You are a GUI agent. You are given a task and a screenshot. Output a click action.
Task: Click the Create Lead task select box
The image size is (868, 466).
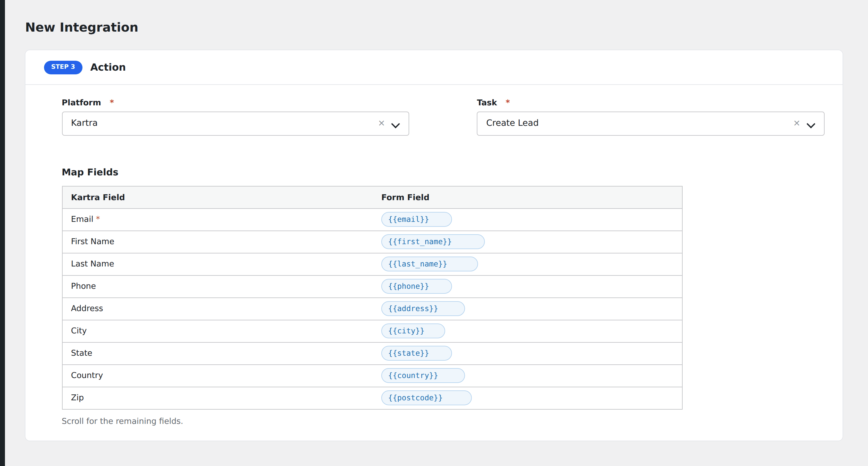(x=650, y=124)
